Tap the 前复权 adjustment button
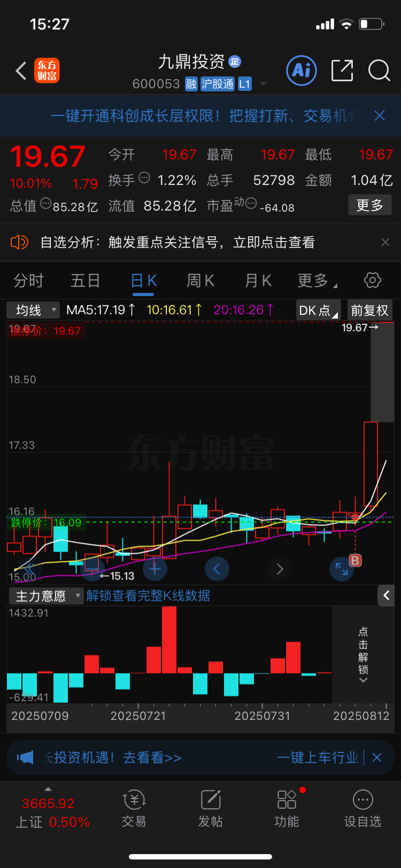 coord(369,310)
